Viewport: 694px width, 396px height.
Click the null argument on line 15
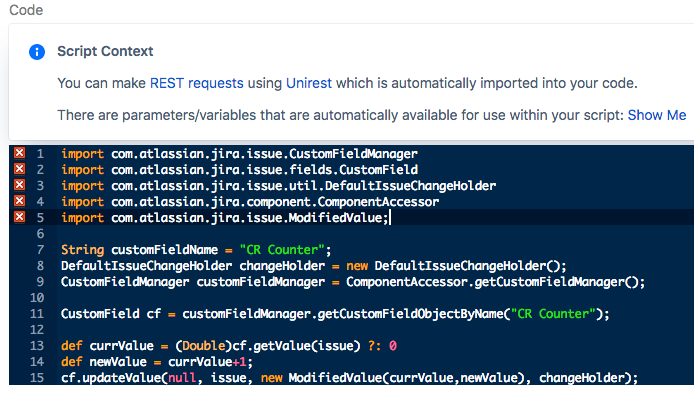pos(182,377)
